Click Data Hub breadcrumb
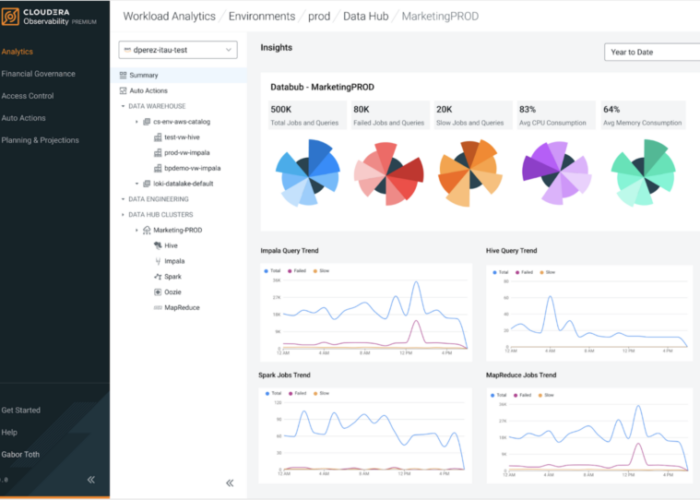 tap(366, 17)
